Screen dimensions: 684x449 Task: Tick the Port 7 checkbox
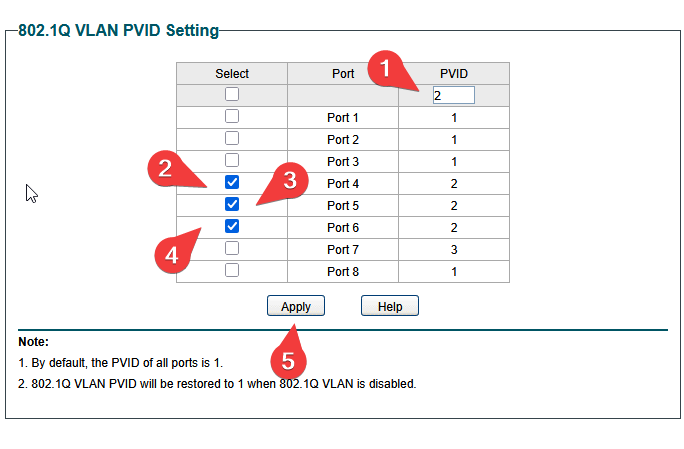click(x=232, y=248)
